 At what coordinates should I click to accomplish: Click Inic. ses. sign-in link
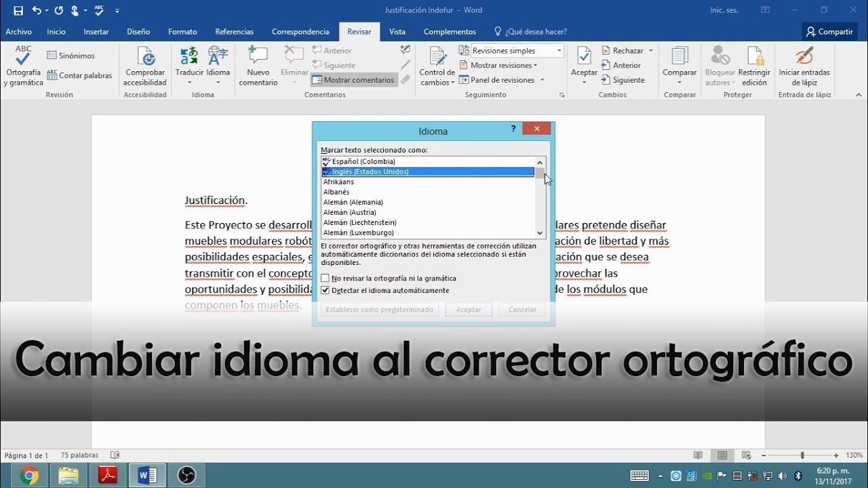tap(725, 10)
